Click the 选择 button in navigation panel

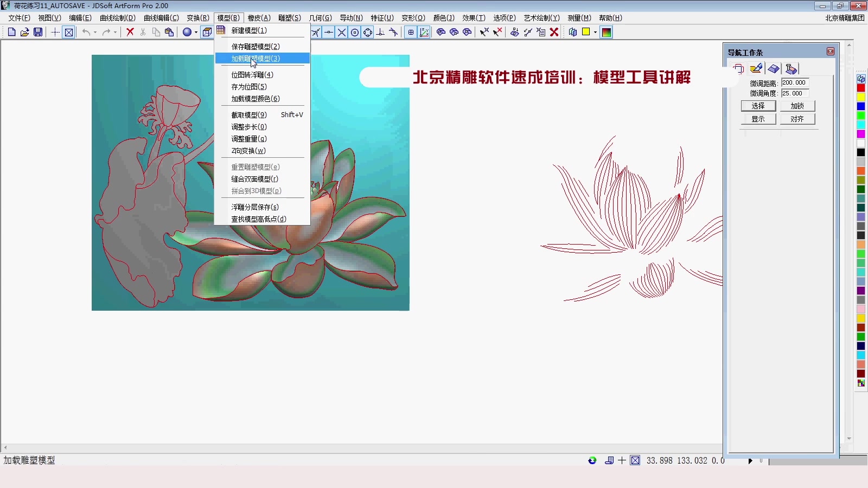click(758, 106)
